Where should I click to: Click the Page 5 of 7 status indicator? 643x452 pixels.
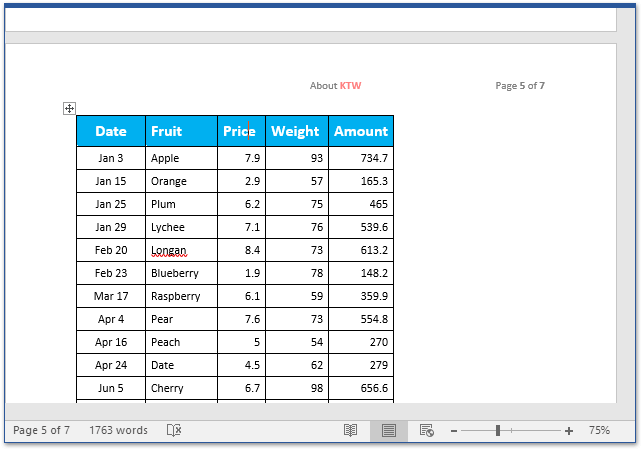(x=40, y=430)
